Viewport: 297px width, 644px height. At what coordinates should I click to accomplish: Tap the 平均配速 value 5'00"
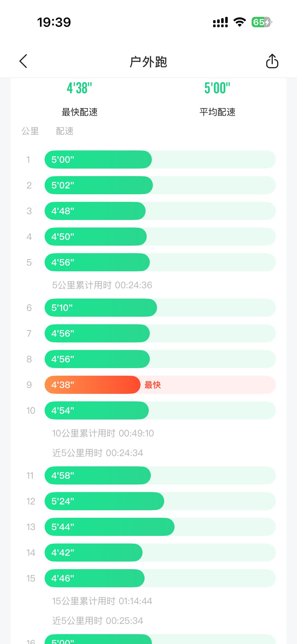click(x=217, y=88)
